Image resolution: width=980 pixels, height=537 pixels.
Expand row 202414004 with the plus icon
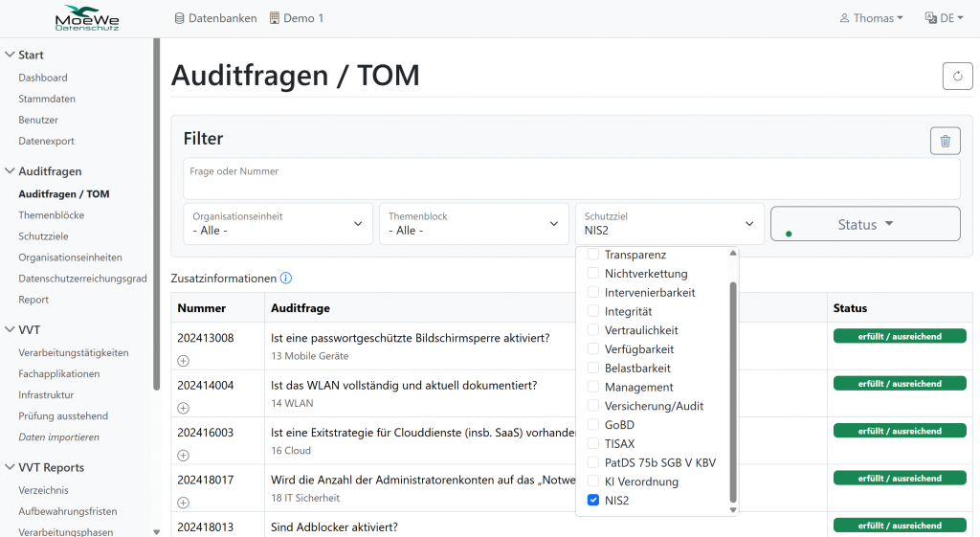(x=184, y=408)
